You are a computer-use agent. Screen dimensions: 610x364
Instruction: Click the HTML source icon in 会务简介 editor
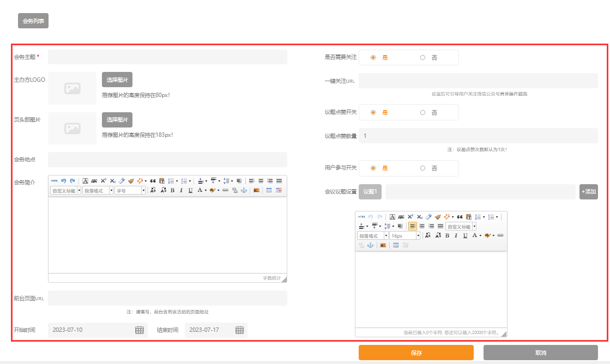[x=54, y=181]
